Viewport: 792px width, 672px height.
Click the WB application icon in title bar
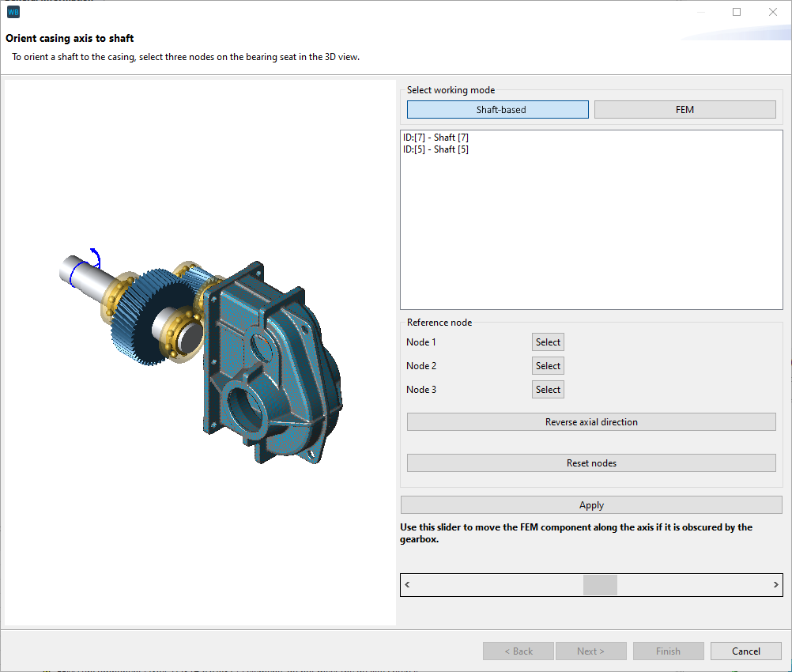pos(13,12)
